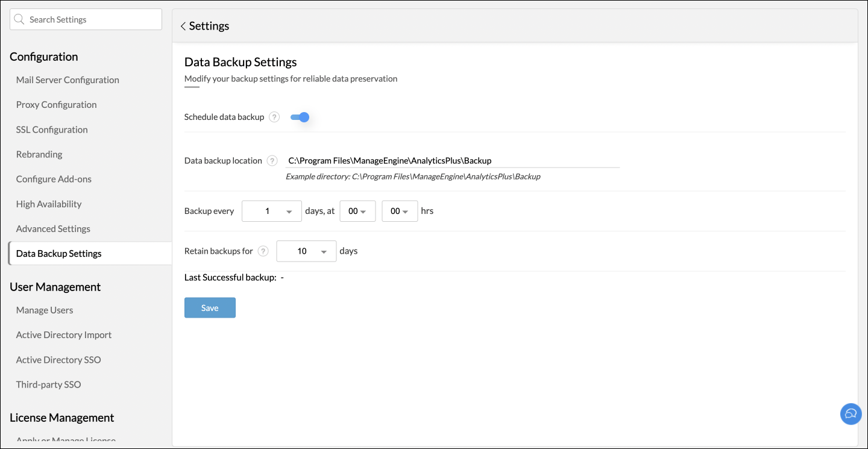This screenshot has height=449, width=868.
Task: Open help tooltip for Schedule data backup
Action: point(274,117)
